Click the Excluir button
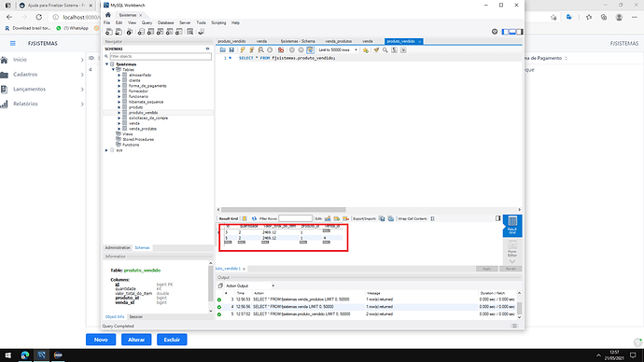Viewport: 644px width, 362px height. point(172,340)
